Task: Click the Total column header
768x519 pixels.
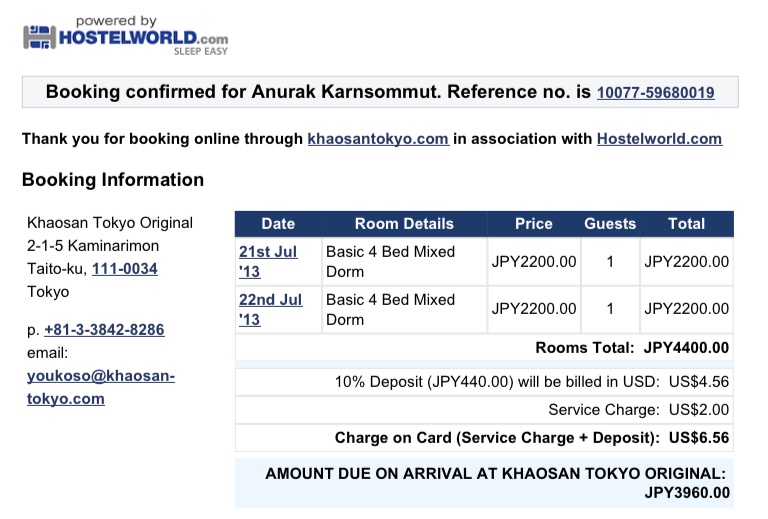Action: [x=687, y=224]
